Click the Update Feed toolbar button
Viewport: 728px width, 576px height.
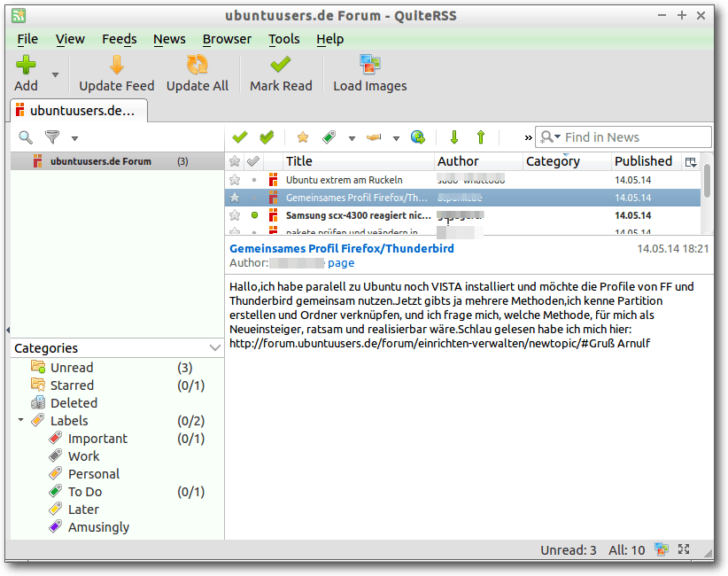click(117, 74)
